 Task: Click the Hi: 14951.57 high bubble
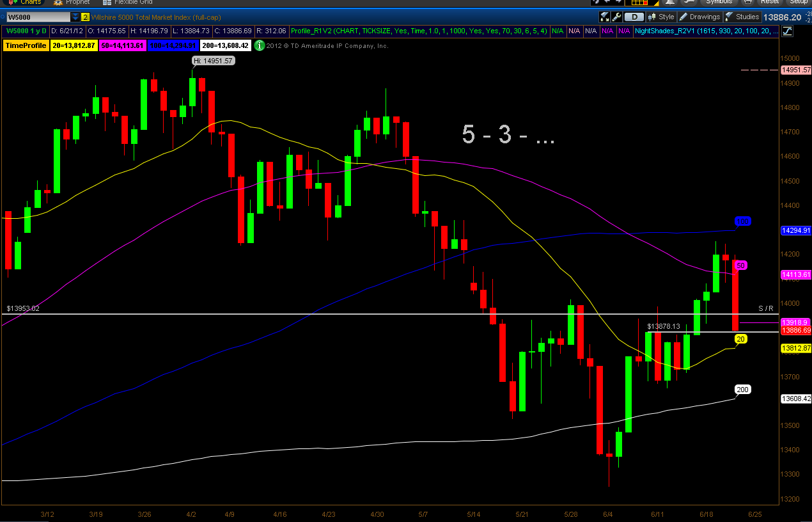point(214,61)
